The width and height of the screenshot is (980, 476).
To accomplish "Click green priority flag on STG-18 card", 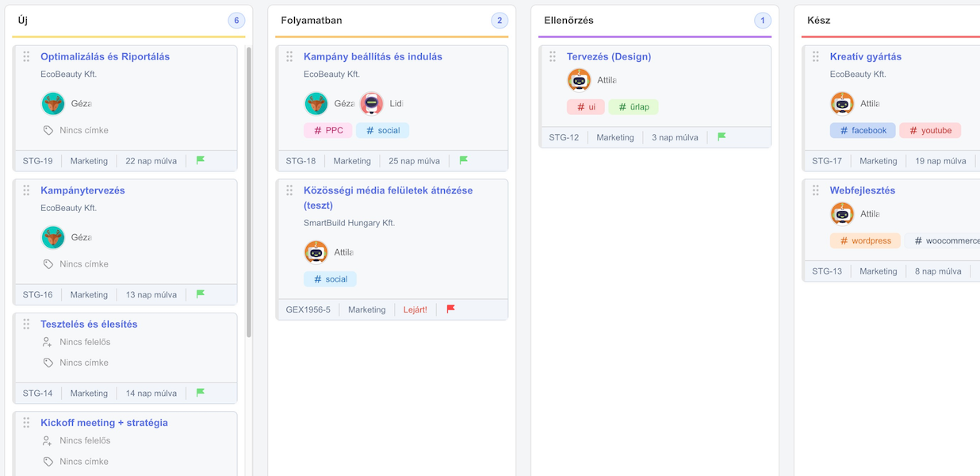I will coord(464,160).
